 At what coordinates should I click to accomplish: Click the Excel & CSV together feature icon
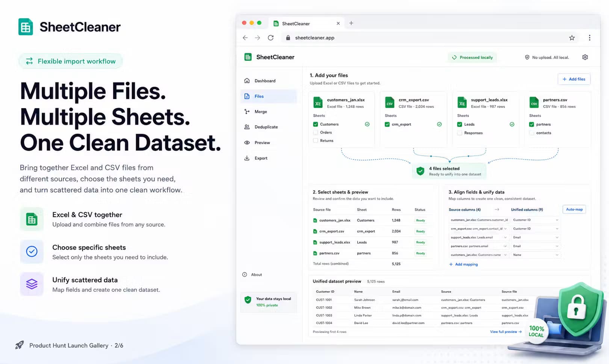32,219
